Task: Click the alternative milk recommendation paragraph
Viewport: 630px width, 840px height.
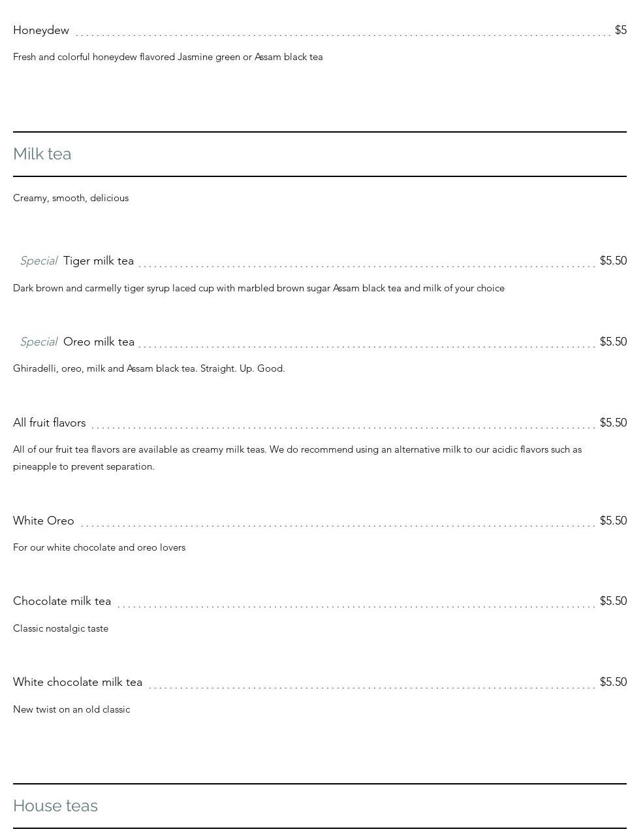Action: tap(297, 457)
